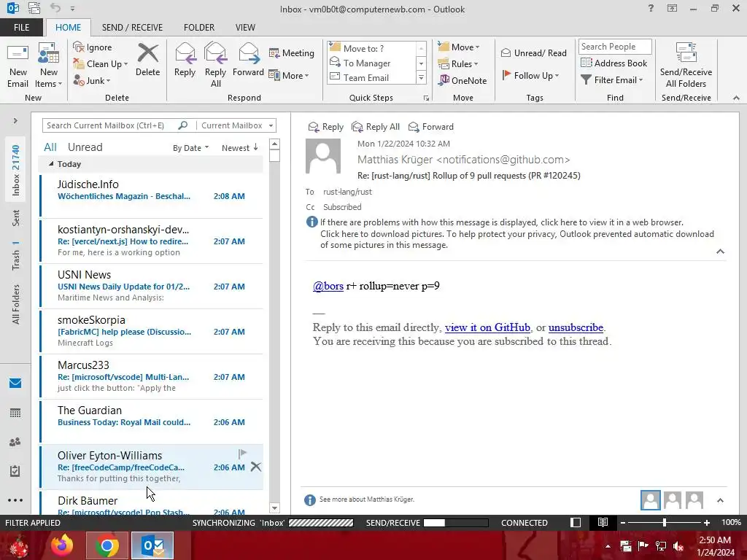This screenshot has height=560, width=747.
Task: Open the Mail navigation icon
Action: pyautogui.click(x=15, y=384)
